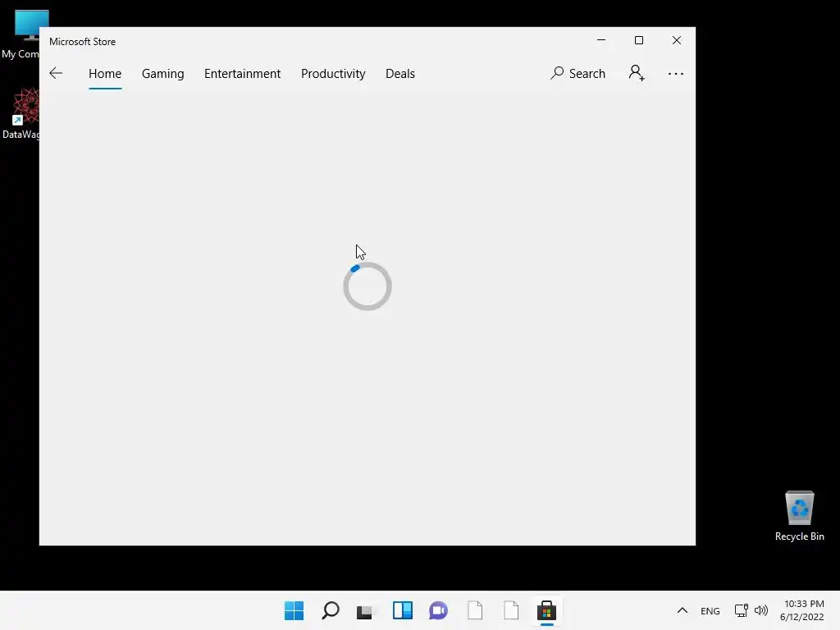Open the Widgets panel icon
The width and height of the screenshot is (840, 630).
click(x=402, y=610)
